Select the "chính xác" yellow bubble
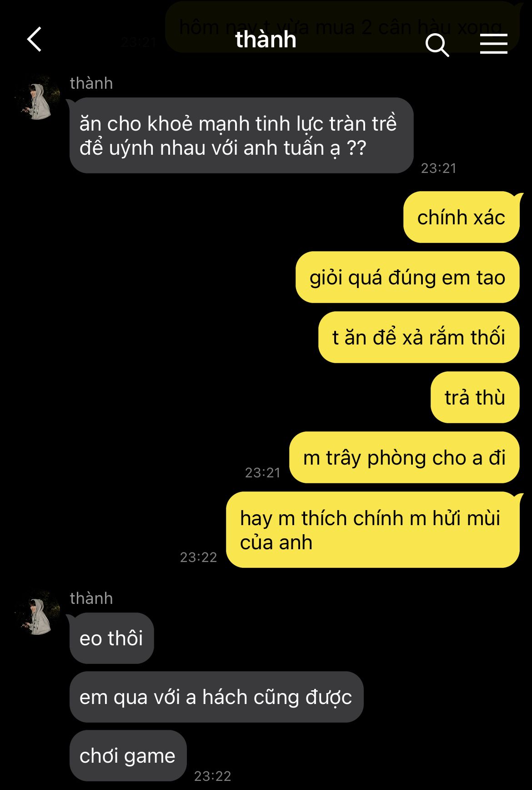This screenshot has width=532, height=790. point(461,217)
